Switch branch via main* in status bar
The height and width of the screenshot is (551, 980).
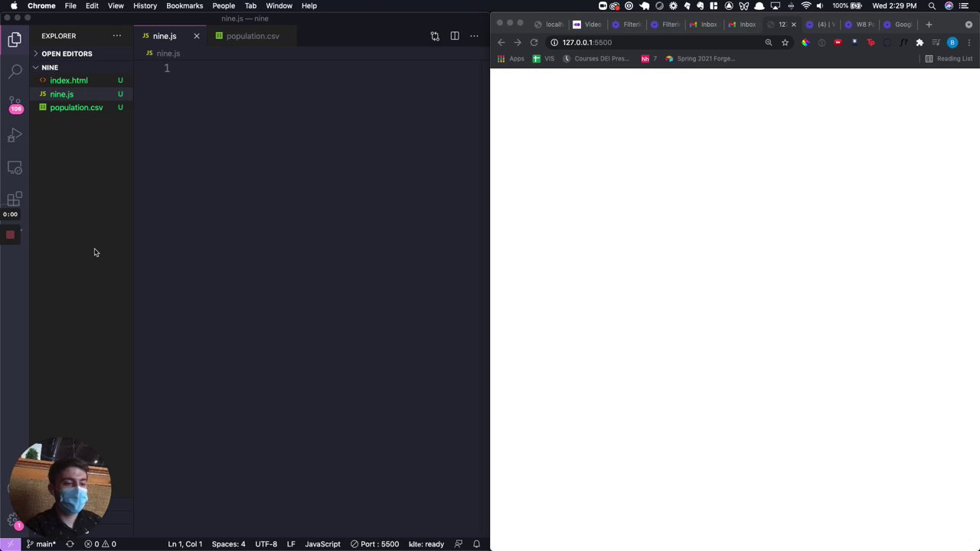(41, 544)
